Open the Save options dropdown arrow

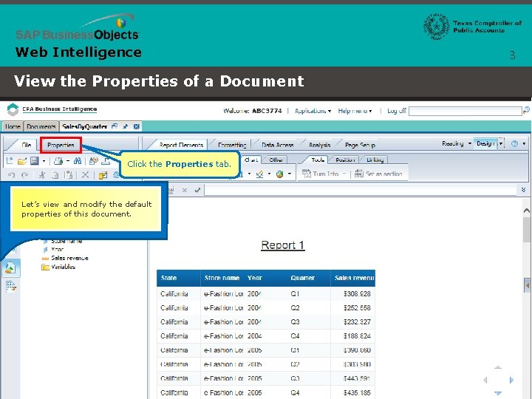[x=44, y=161]
